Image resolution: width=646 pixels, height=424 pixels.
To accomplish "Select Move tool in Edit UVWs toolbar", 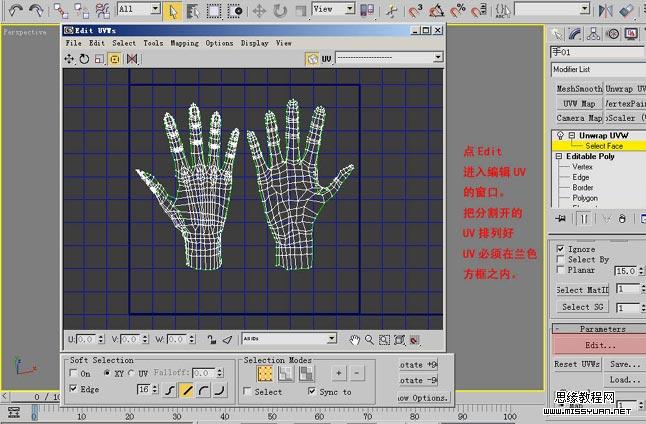I will click(69, 59).
